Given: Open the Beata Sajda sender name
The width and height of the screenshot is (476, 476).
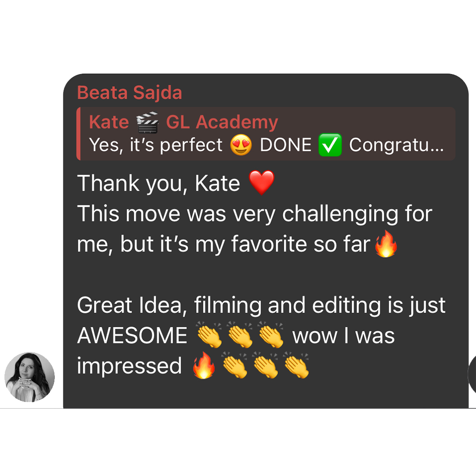Looking at the screenshot, I should click(x=129, y=93).
